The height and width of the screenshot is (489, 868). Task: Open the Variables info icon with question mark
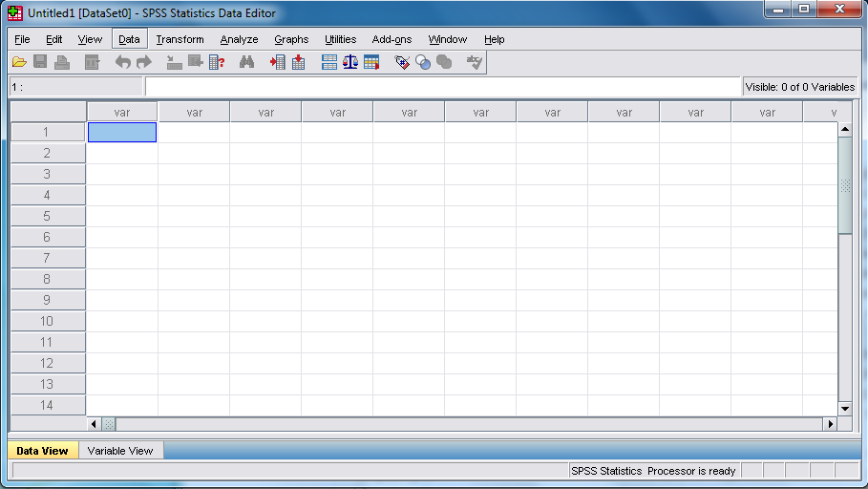[x=217, y=62]
